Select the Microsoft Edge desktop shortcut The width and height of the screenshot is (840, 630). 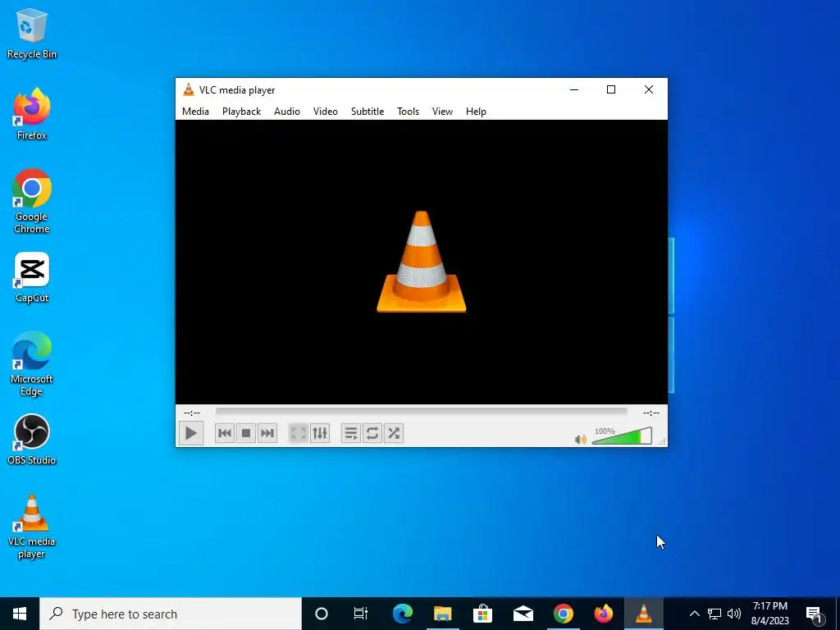tap(32, 363)
